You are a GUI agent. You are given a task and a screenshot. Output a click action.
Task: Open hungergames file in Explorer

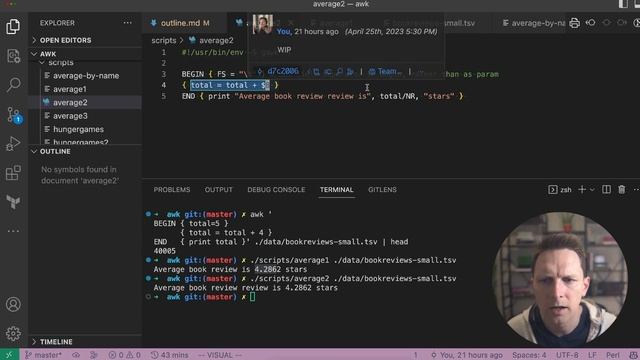pos(78,129)
